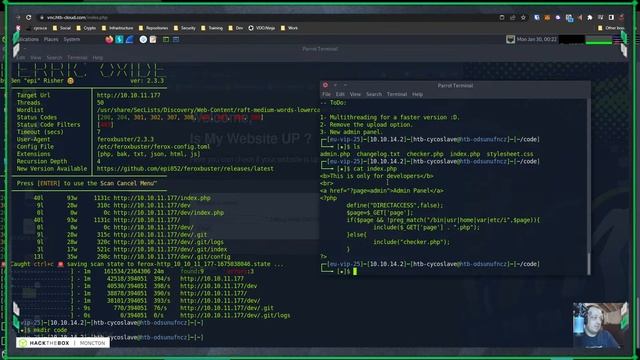Screen dimensions: 640x360
Task: Click the include("checker.php") code line
Action: click(411, 242)
